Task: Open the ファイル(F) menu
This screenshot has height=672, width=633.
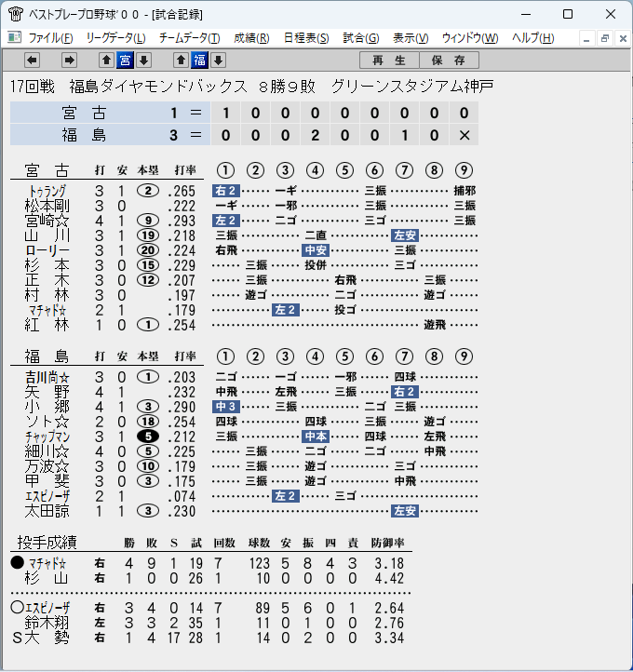Action: pyautogui.click(x=50, y=38)
